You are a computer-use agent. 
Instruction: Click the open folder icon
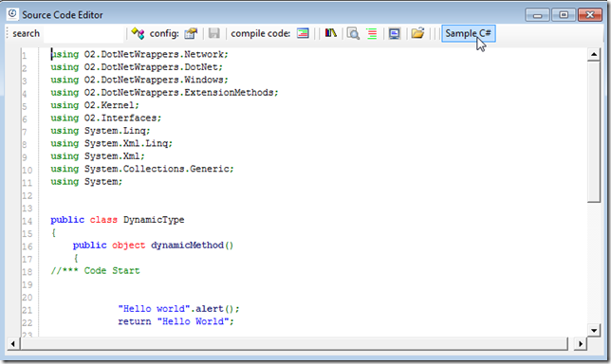(417, 33)
